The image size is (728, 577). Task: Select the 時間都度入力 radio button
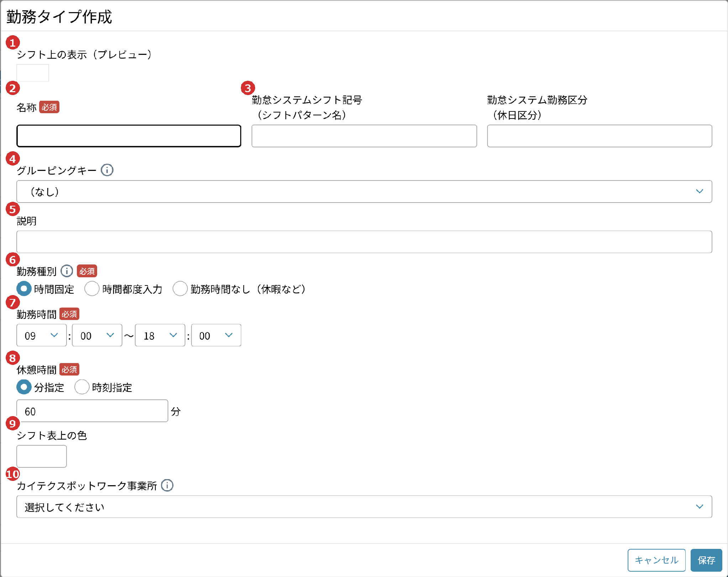click(x=92, y=289)
